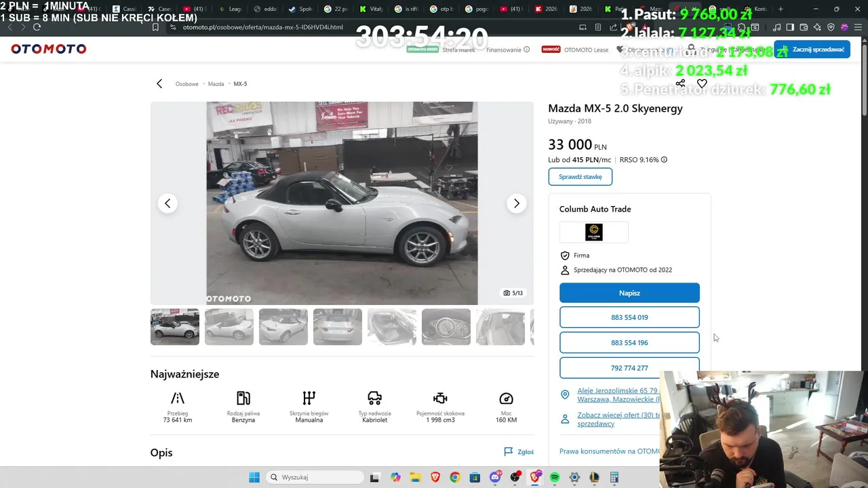
Task: Open Calculator from the taskbar
Action: tap(614, 477)
